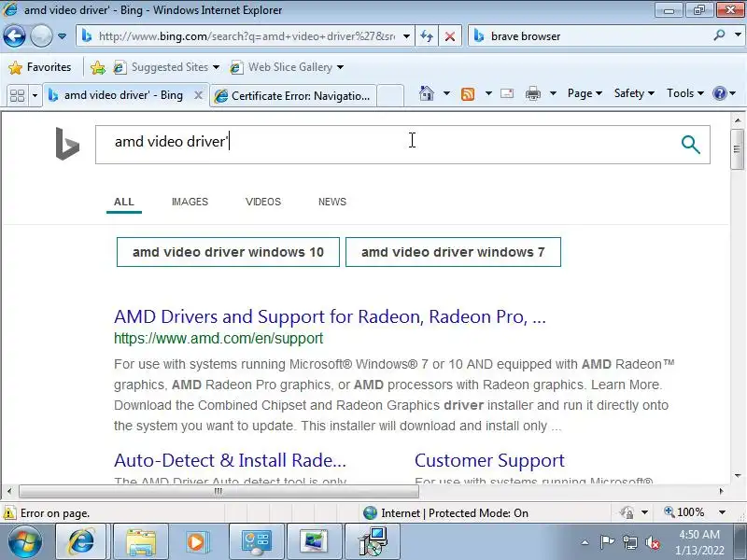Open the Favorites center button
Viewport: 747px width, 560px height.
coord(39,67)
